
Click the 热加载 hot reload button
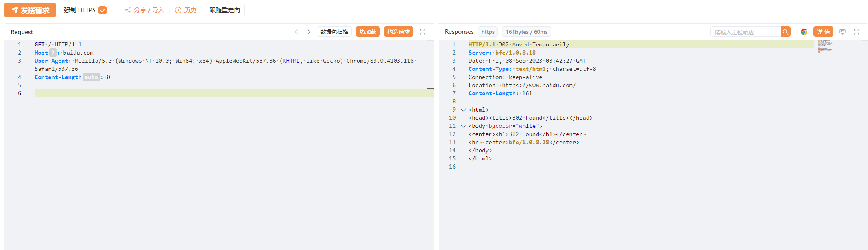point(368,32)
